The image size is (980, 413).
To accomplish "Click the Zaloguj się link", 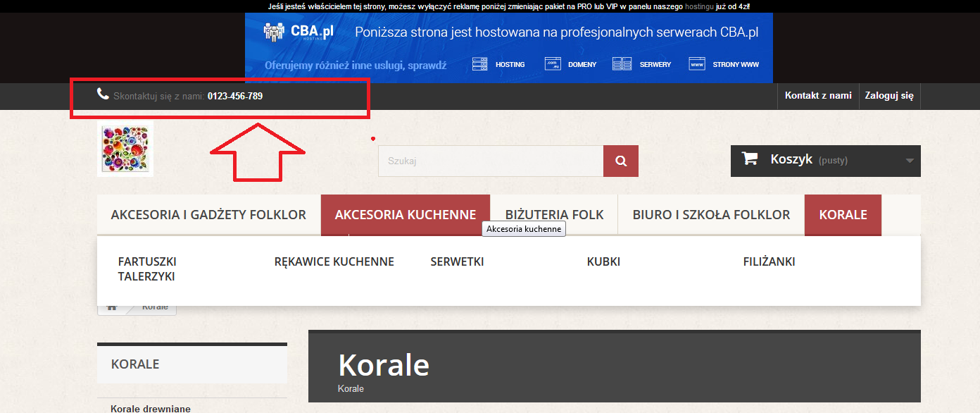I will (x=889, y=96).
